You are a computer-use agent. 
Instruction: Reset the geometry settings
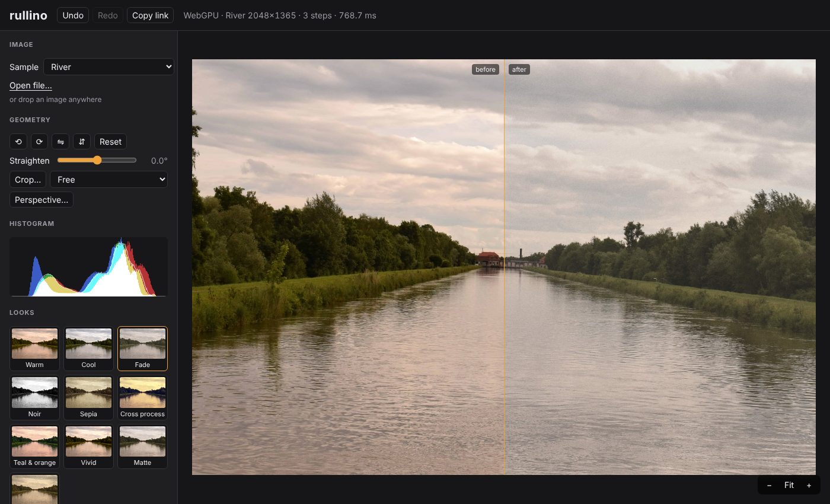[110, 142]
